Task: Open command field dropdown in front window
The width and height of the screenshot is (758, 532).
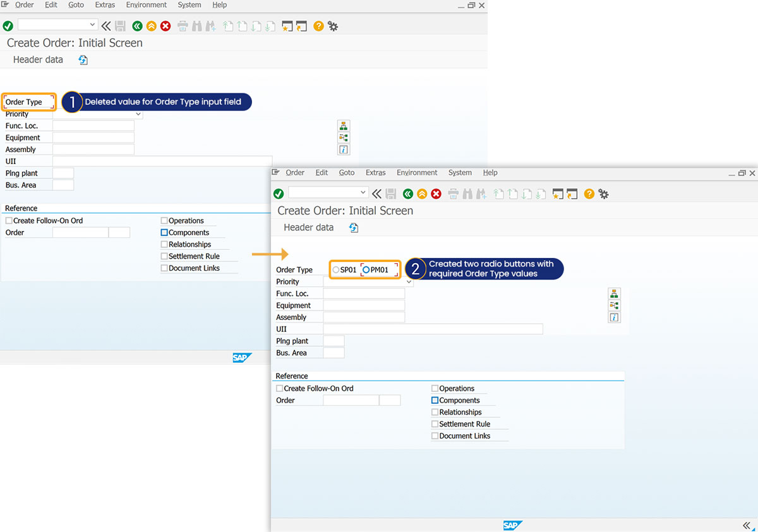Action: pyautogui.click(x=363, y=192)
